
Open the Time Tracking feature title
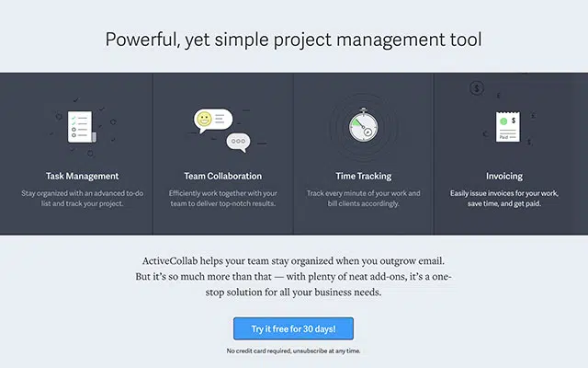click(364, 176)
